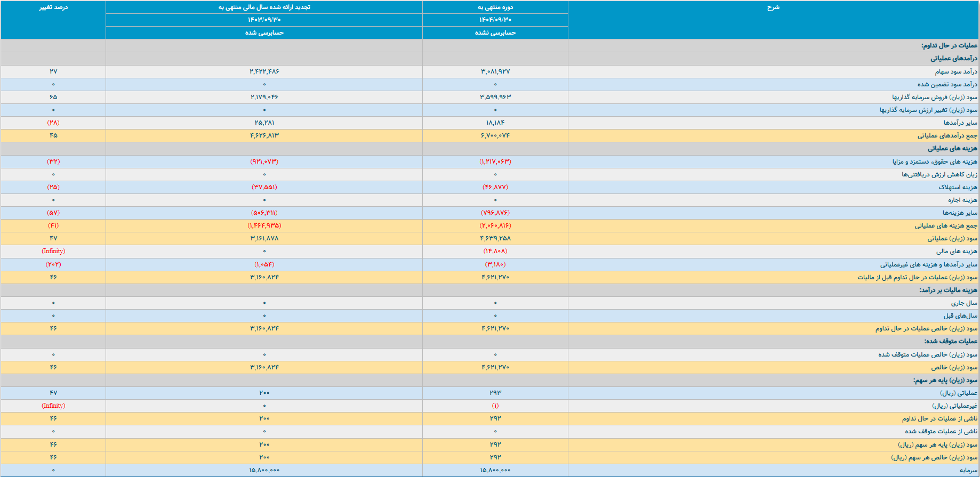Click the جمع درآمدهای عملیاتی row label
This screenshot has width=980, height=477.
tap(947, 136)
